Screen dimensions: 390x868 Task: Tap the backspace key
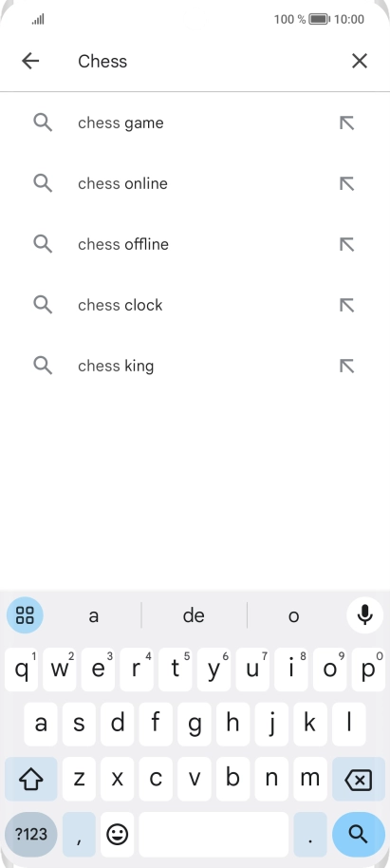point(359,779)
